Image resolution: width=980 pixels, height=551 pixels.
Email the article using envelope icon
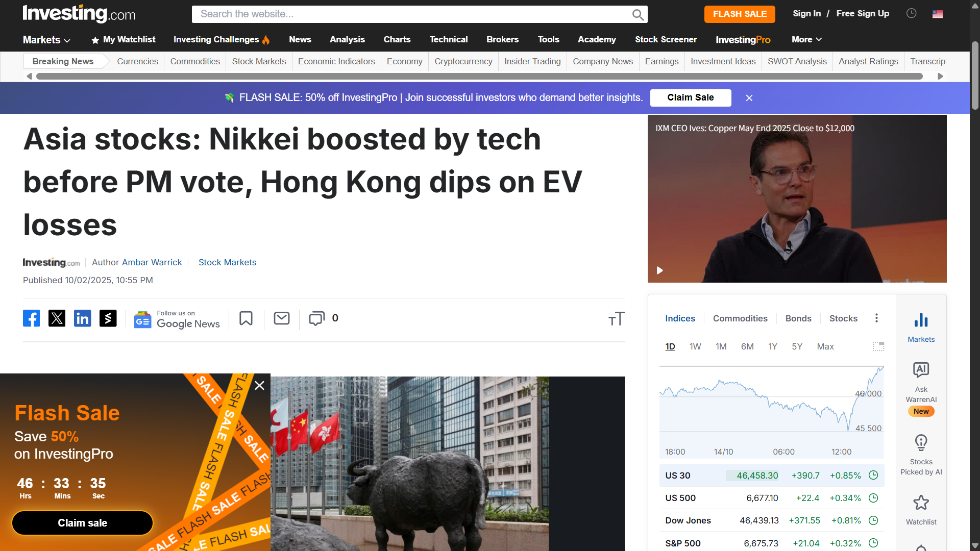282,318
